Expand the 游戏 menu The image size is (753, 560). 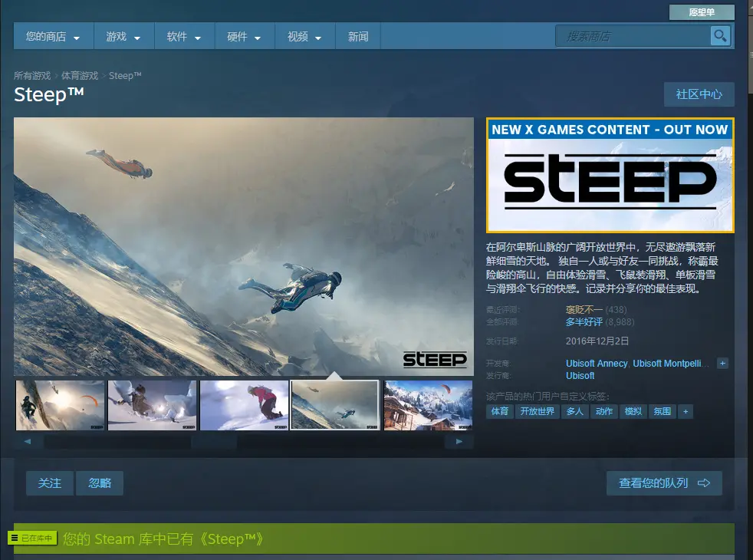[123, 37]
